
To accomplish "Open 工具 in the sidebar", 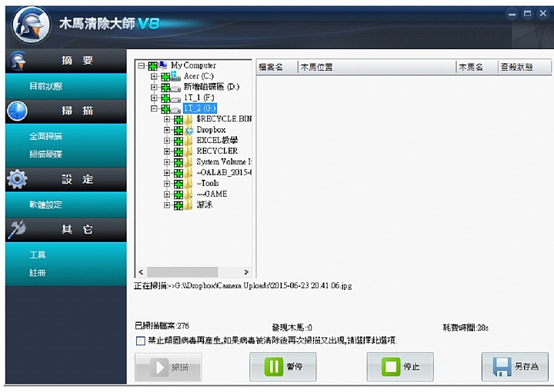I will click(x=38, y=254).
